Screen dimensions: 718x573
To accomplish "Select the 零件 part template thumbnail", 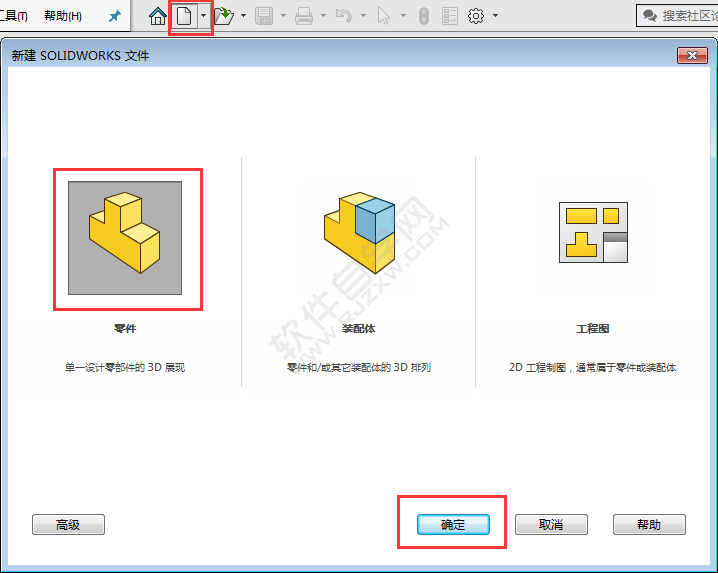I will [x=125, y=238].
